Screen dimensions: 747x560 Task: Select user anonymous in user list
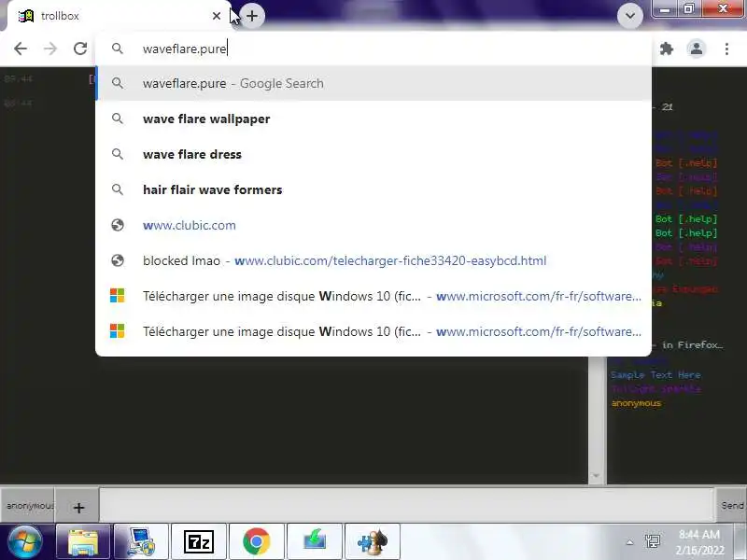(636, 403)
